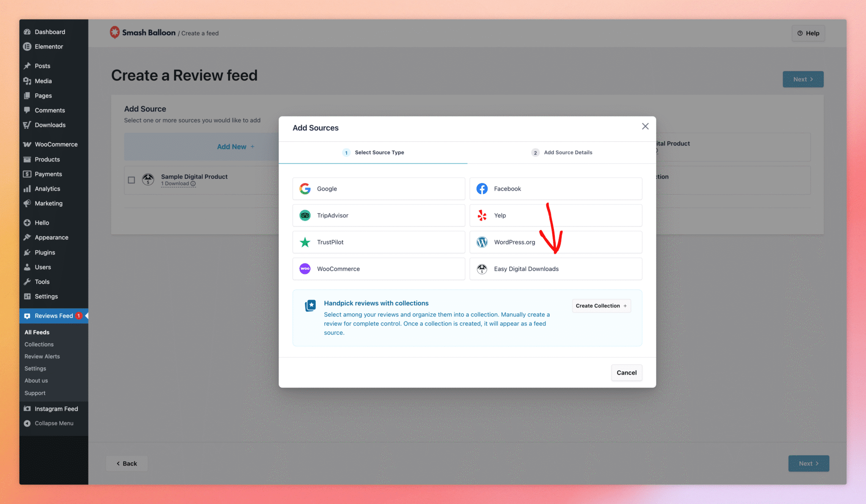
Task: Click the Dashboard icon in sidebar
Action: point(27,32)
